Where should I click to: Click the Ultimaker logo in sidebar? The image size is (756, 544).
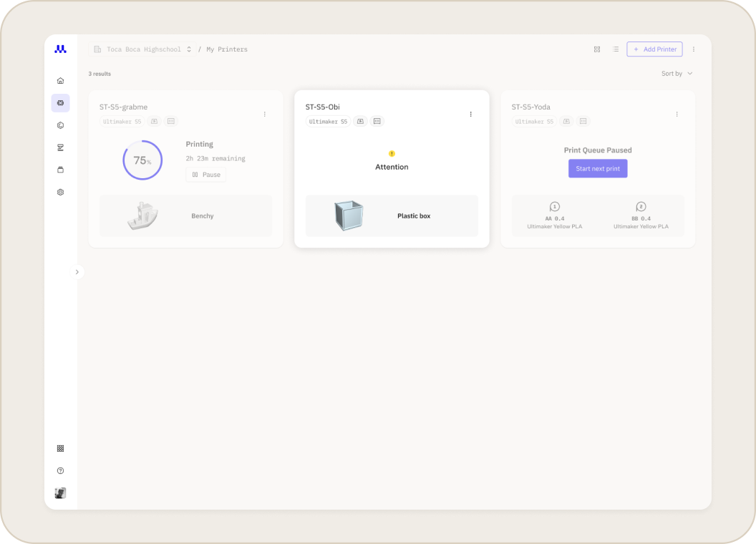click(60, 49)
